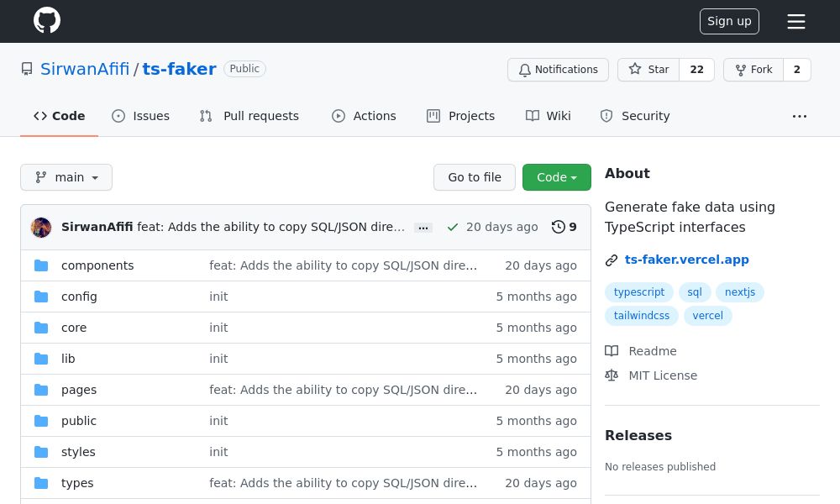Image resolution: width=840 pixels, height=504 pixels.
Task: Click the repository icon beside SirwanAfifi
Action: coord(27,69)
